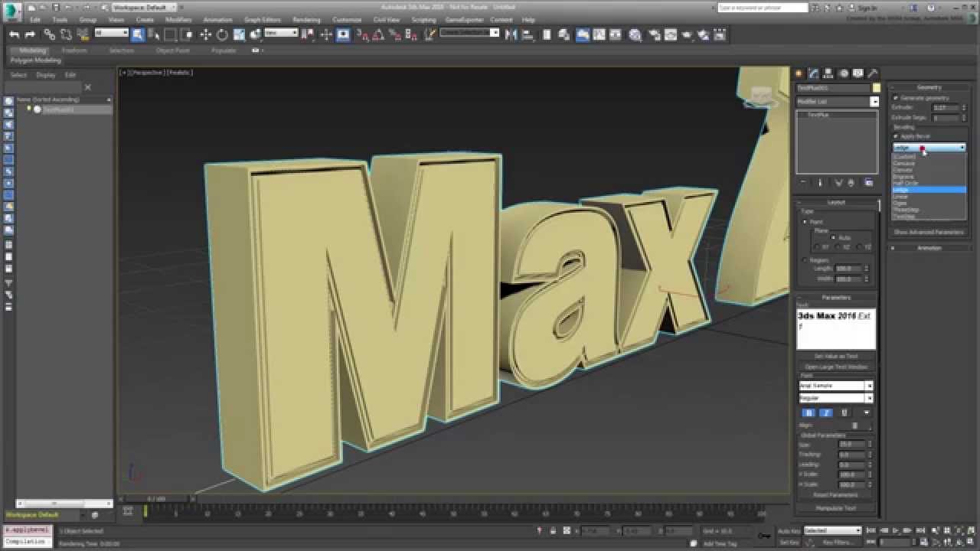Select the XY plane radio button
This screenshot has width=980, height=551.
tap(817, 247)
